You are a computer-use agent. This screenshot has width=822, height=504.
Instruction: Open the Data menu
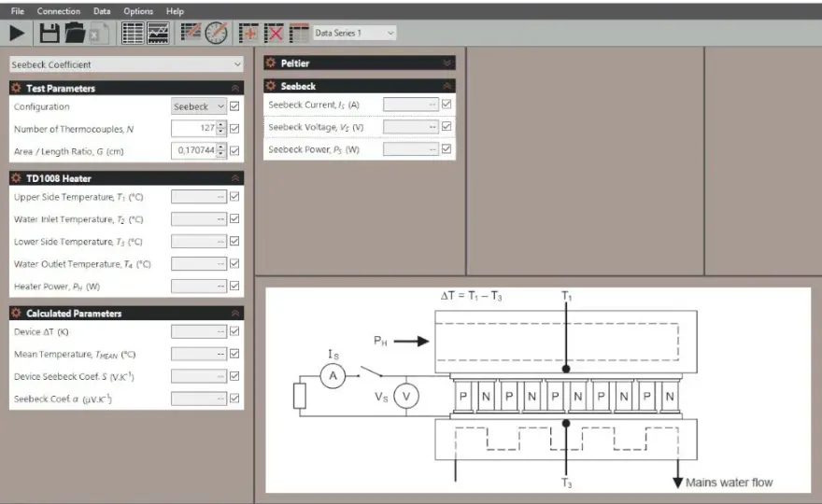(102, 11)
